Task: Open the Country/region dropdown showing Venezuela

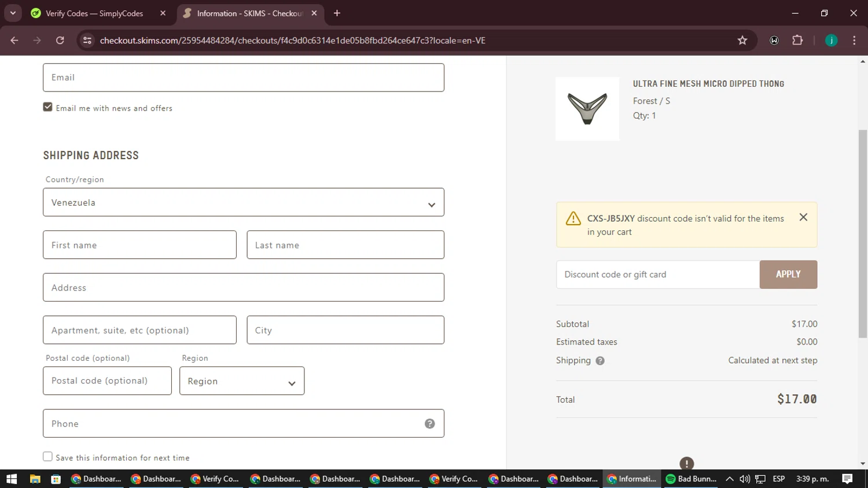Action: click(x=244, y=202)
